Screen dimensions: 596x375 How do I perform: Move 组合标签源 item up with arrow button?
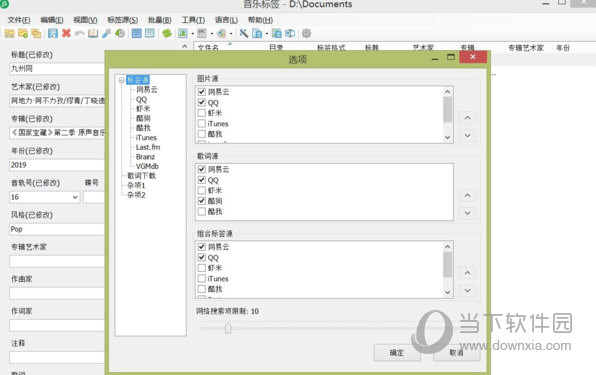click(468, 273)
